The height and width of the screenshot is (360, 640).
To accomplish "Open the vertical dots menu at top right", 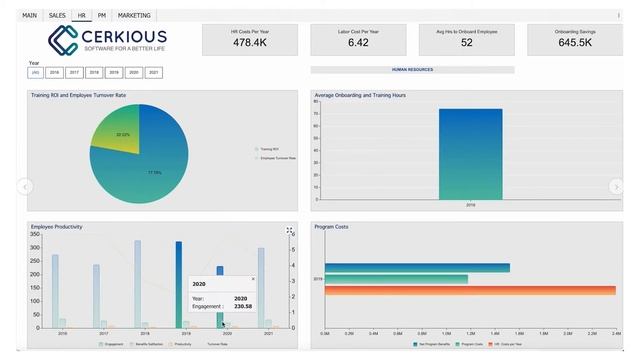I will point(619,16).
